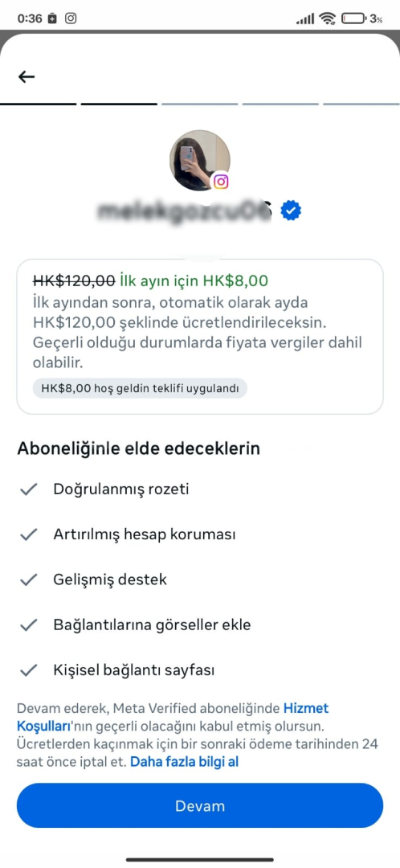Click the Instagram badge on profile photo
Image resolution: width=400 pixels, height=868 pixels.
(x=222, y=182)
